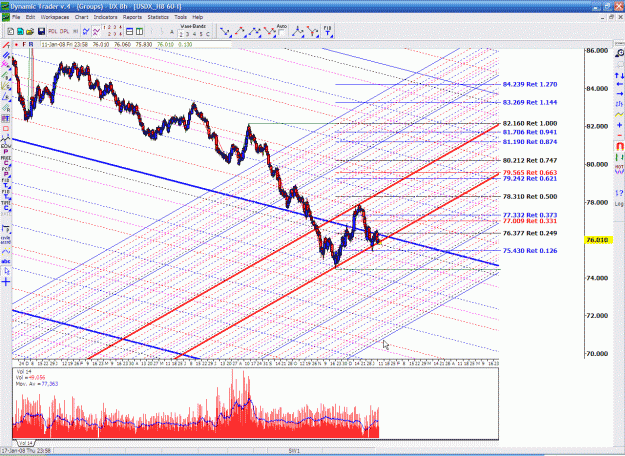The image size is (625, 456).
Task: Open the Indicators menu
Action: click(105, 17)
